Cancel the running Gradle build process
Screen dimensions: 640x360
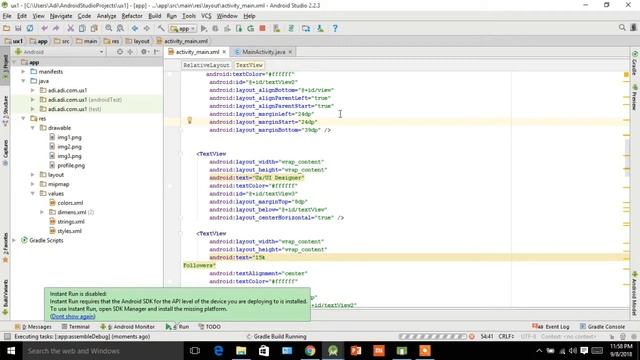coord(472,337)
